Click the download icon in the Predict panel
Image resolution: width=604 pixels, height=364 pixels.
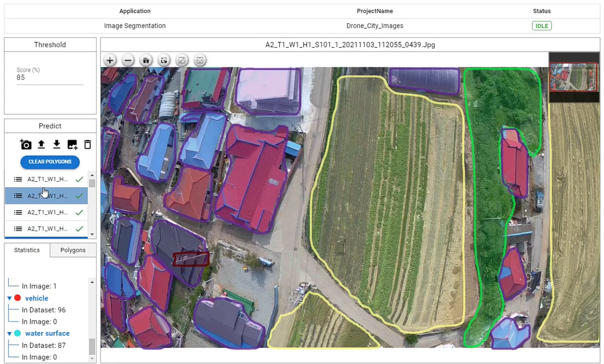[56, 144]
